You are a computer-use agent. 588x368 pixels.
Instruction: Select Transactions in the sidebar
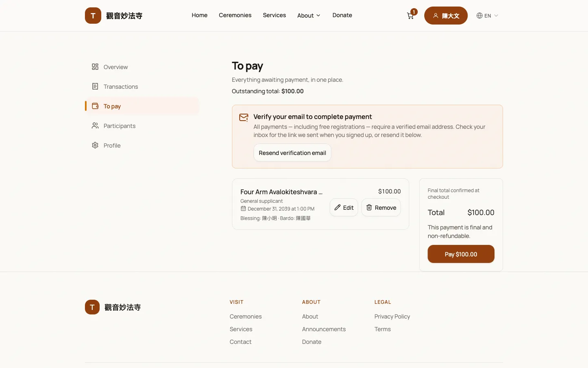click(x=142, y=86)
